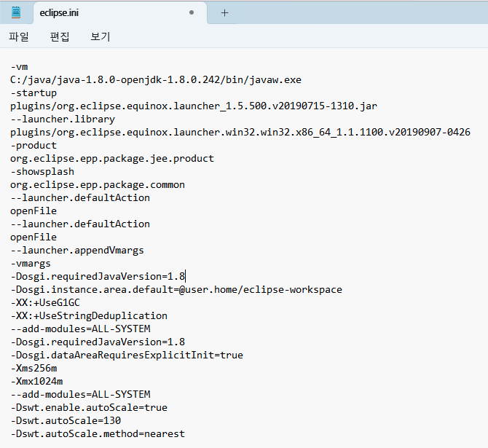Open the 보기 menu
This screenshot has width=488, height=448.
tap(101, 36)
